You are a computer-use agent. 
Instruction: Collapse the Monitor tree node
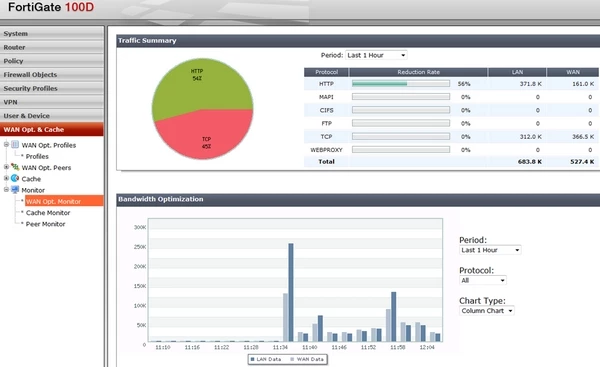tap(6, 189)
